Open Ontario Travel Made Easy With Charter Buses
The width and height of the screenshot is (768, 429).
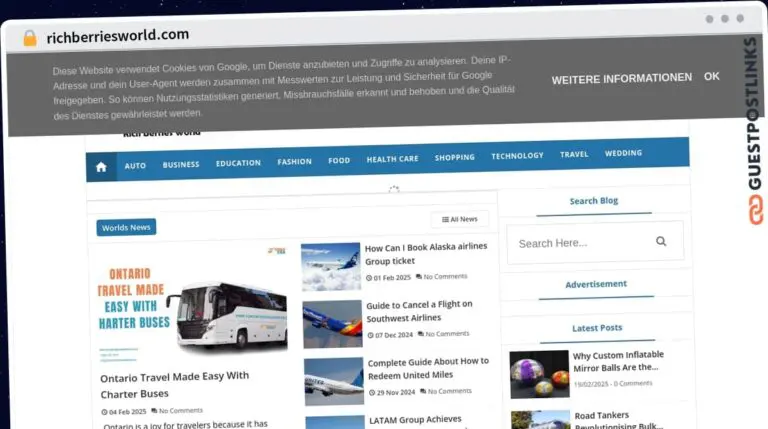(x=174, y=385)
